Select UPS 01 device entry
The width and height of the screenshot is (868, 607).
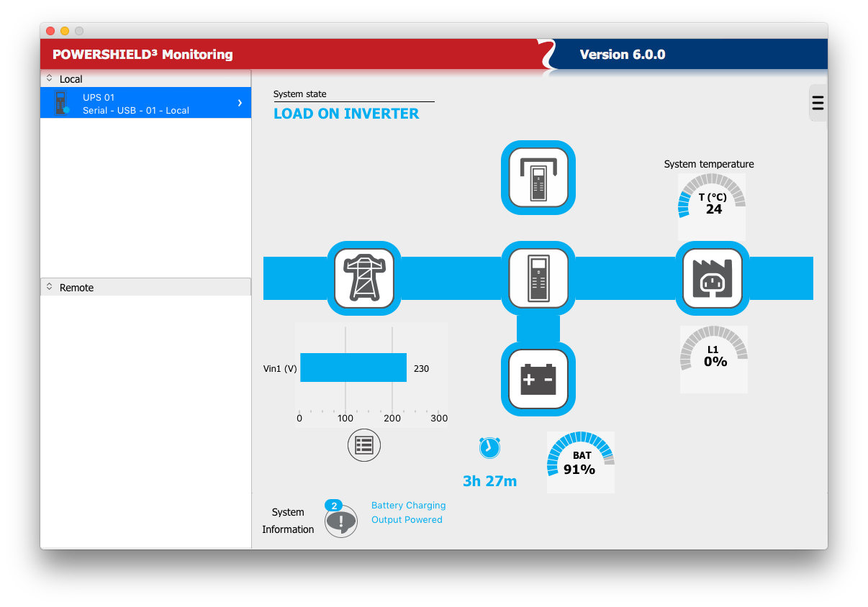click(135, 103)
